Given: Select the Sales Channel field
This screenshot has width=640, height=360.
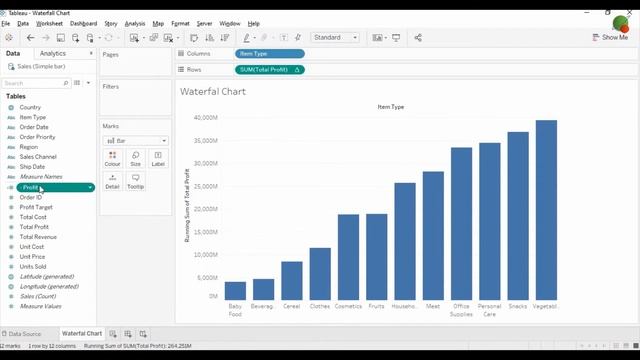Looking at the screenshot, I should 38,157.
